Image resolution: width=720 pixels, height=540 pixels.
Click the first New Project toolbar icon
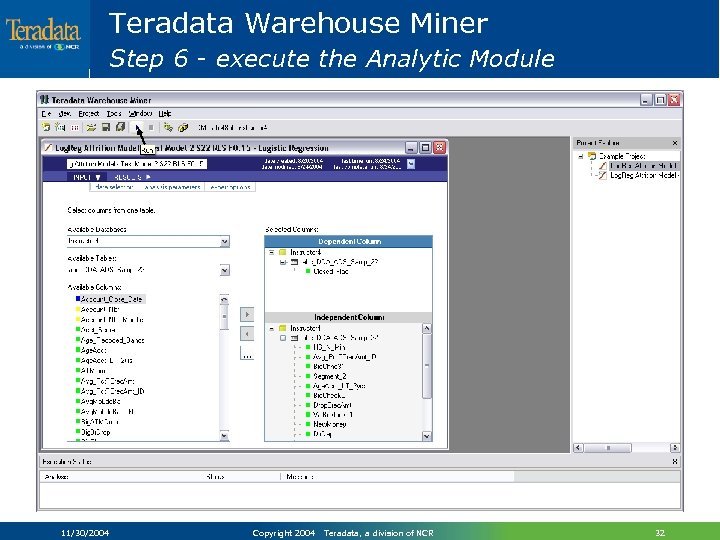[46, 127]
